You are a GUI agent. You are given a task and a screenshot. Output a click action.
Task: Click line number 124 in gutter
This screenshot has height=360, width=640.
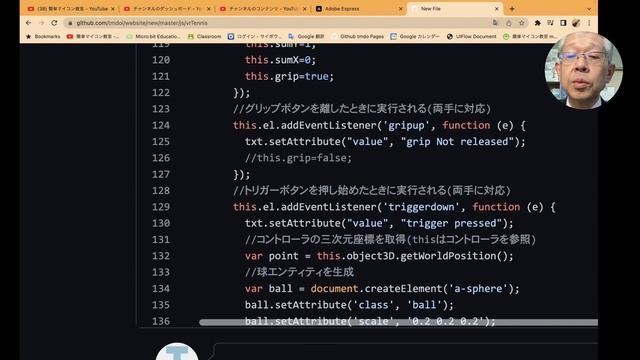(161, 125)
